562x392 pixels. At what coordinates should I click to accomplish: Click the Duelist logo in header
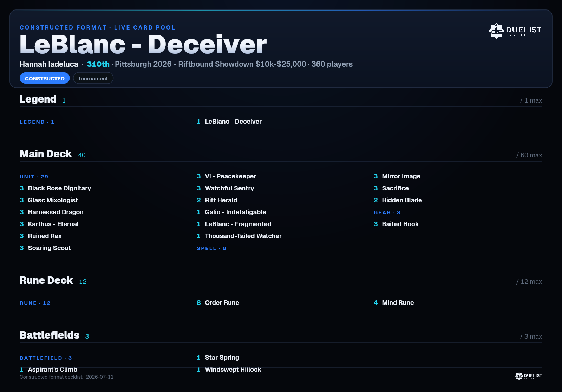(x=515, y=31)
